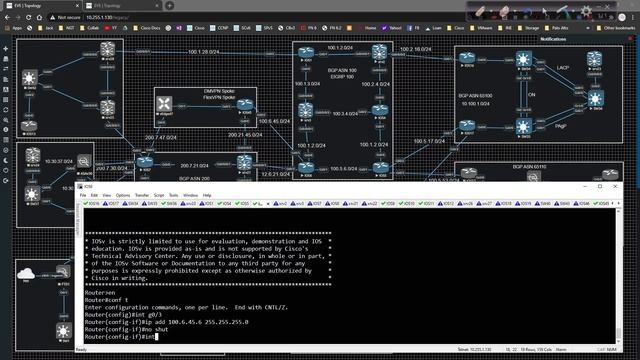Viewport: 640px width, 360px height.
Task: Switch to SW34 session tab
Action: click(130, 203)
